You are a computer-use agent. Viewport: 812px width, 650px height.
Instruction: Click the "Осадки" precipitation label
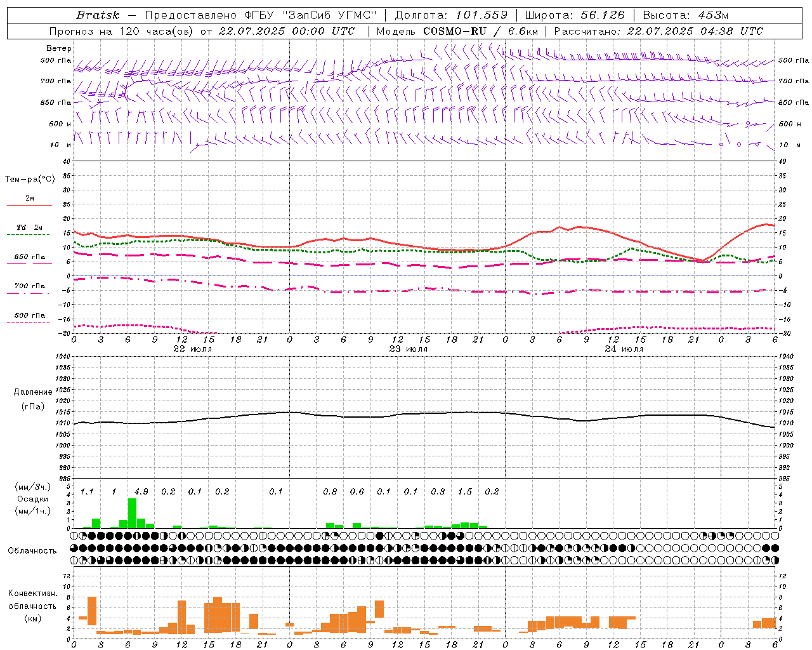pos(32,500)
